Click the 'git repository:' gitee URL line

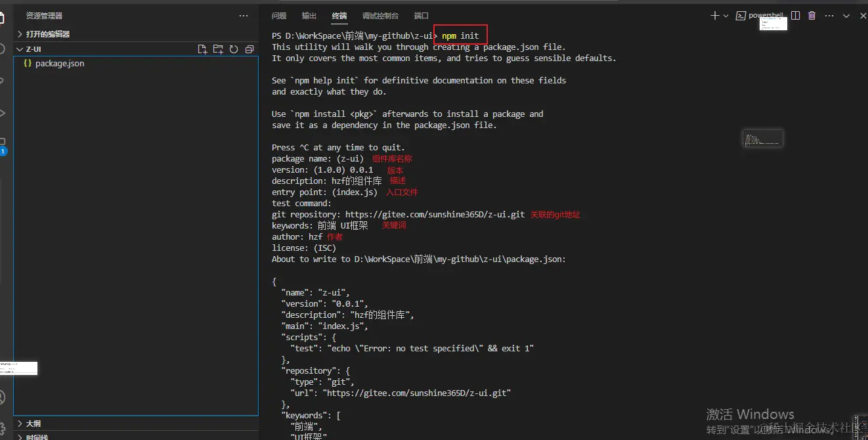(399, 215)
